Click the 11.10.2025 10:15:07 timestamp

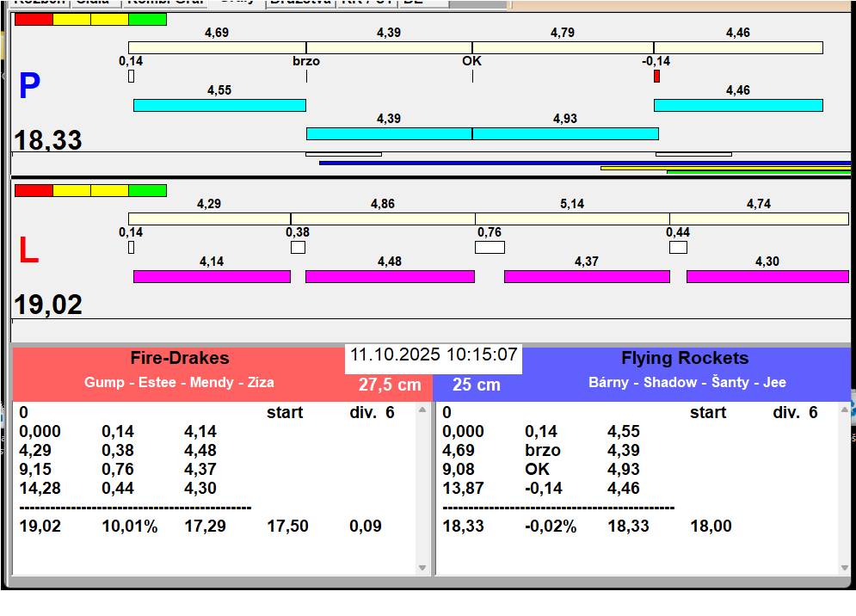(434, 354)
